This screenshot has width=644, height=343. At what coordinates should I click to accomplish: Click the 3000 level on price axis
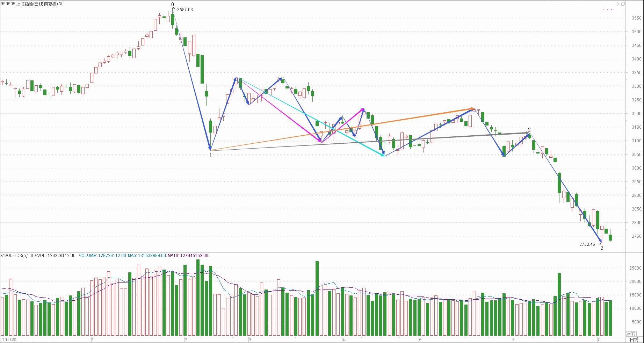click(636, 168)
